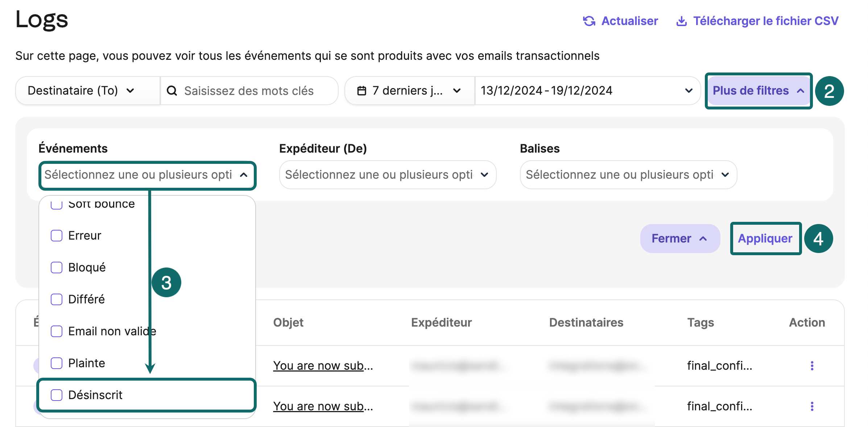Click first row's final_confi... tag
This screenshot has height=427, width=868.
[720, 366]
